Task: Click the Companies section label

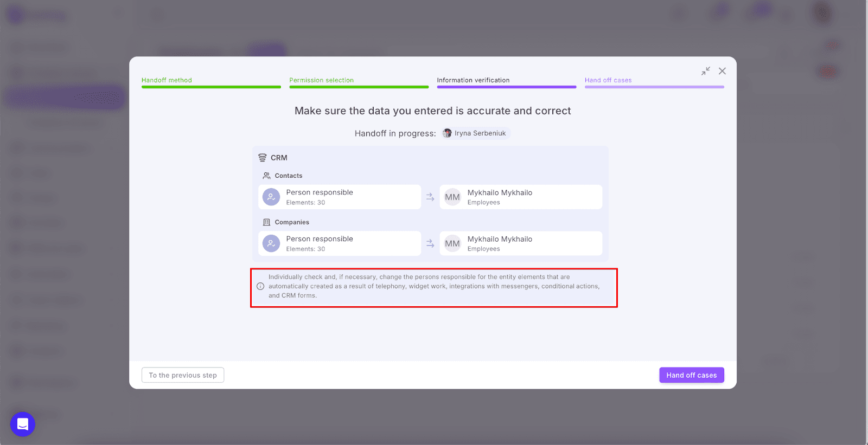Action: (292, 222)
